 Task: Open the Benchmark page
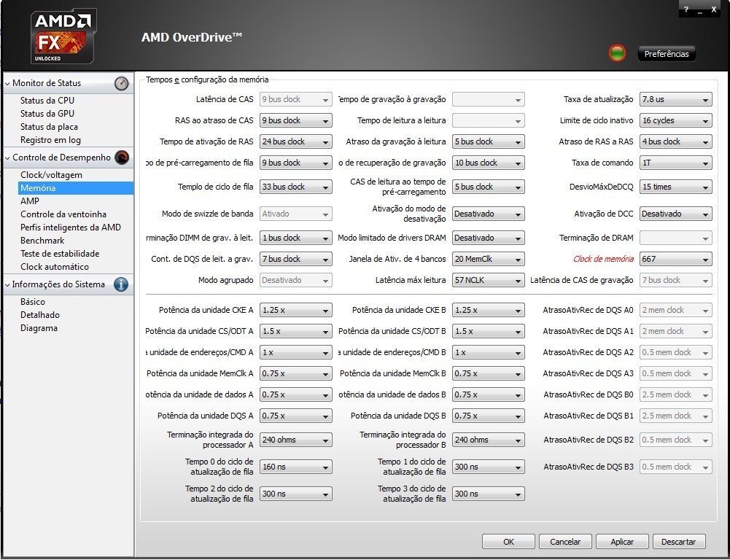42,241
